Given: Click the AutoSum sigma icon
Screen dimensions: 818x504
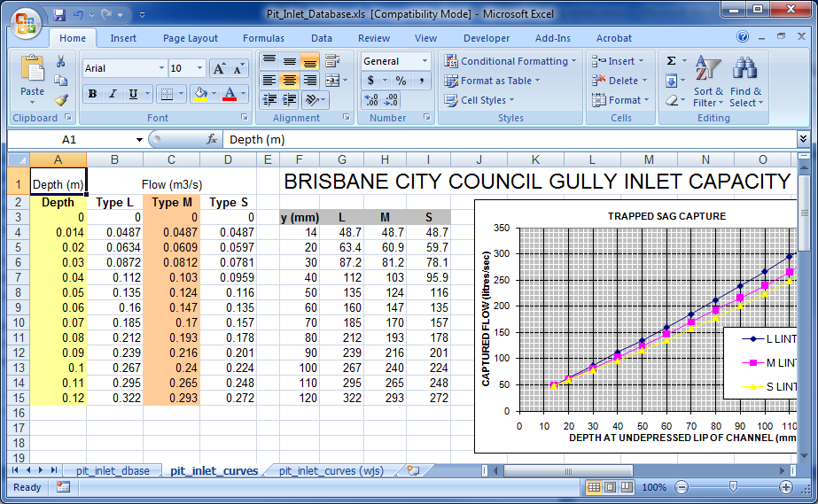Looking at the screenshot, I should [x=672, y=61].
